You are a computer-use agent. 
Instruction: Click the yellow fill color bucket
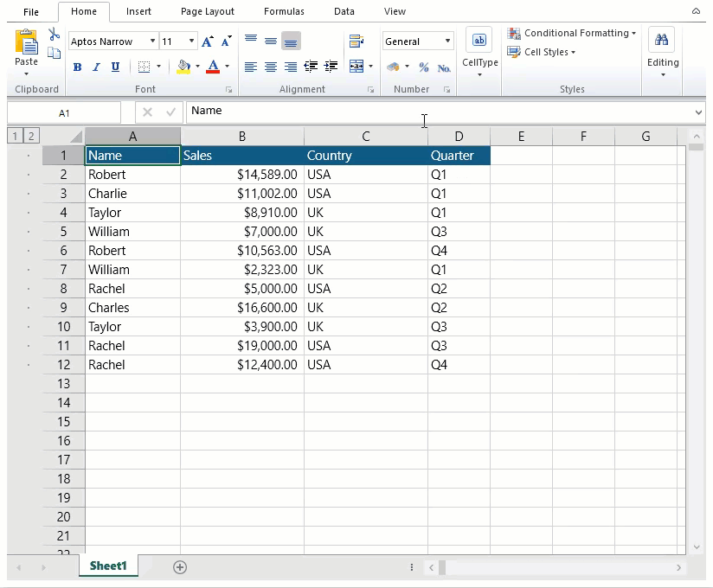click(x=183, y=67)
